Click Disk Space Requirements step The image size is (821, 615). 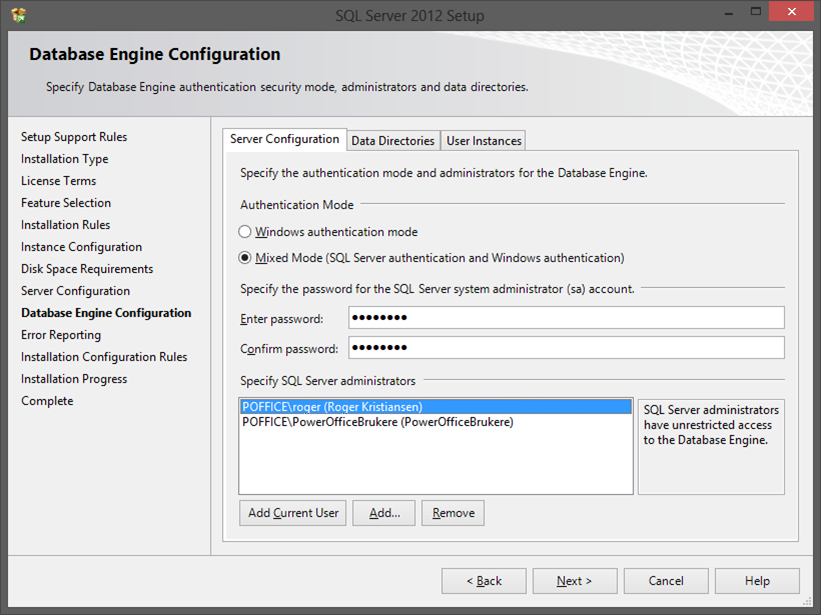87,269
